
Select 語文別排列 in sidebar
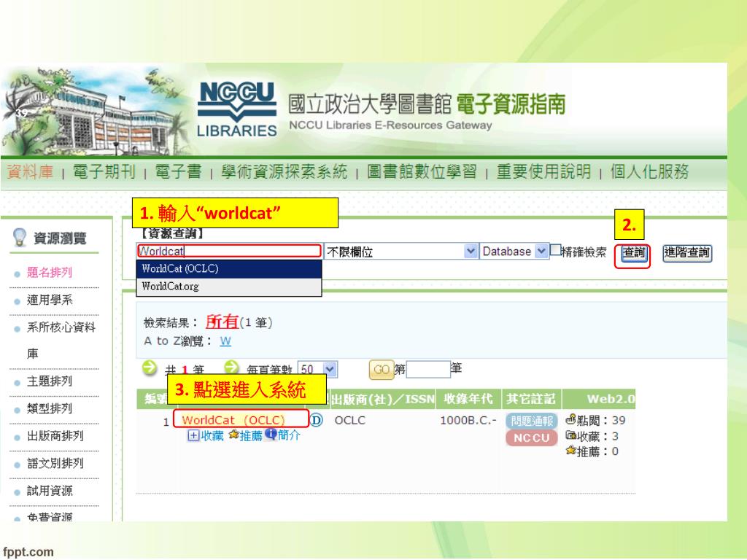(x=55, y=463)
